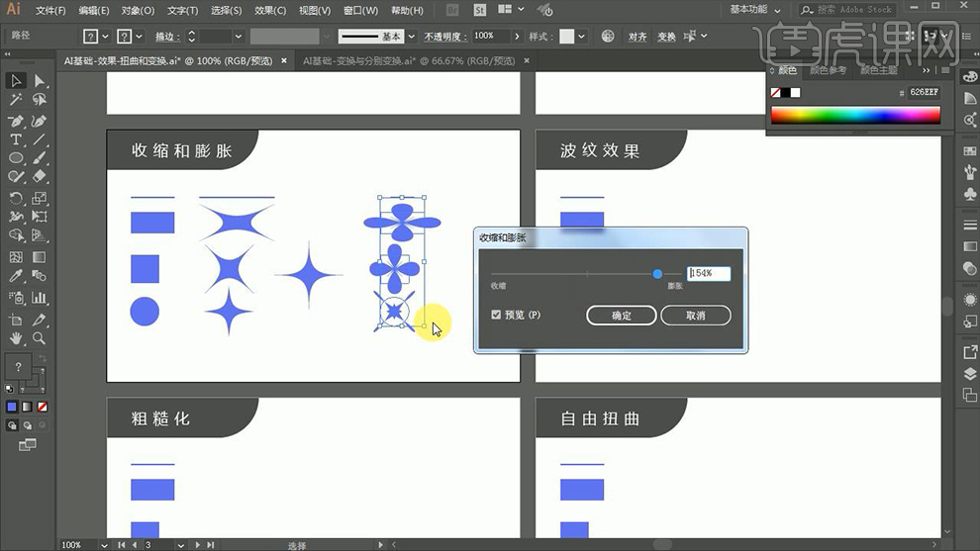Select the Ellipse shape tool
980x551 pixels.
point(16,158)
